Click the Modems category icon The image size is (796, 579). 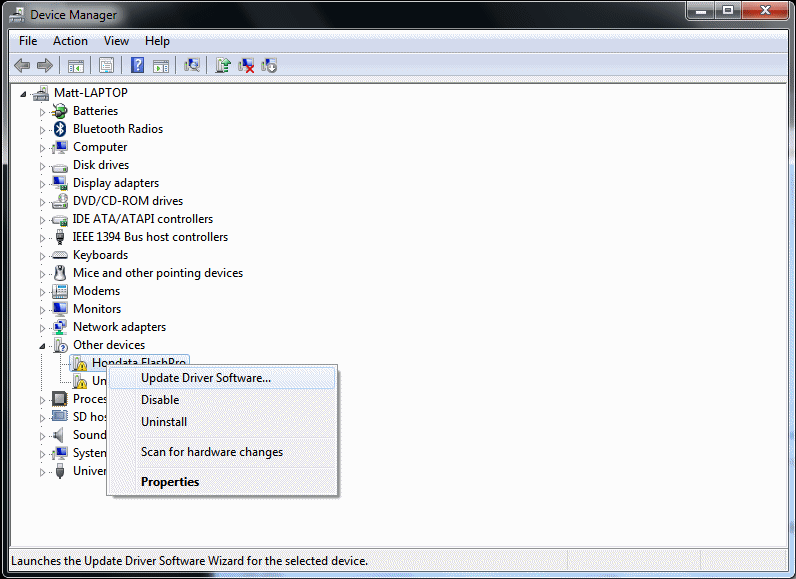coord(60,291)
